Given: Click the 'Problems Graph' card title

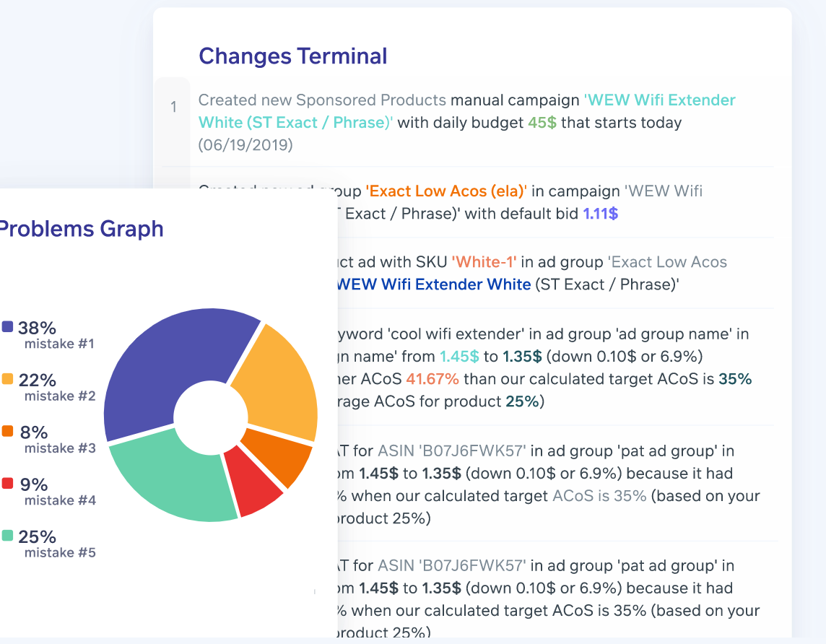Looking at the screenshot, I should tap(81, 229).
